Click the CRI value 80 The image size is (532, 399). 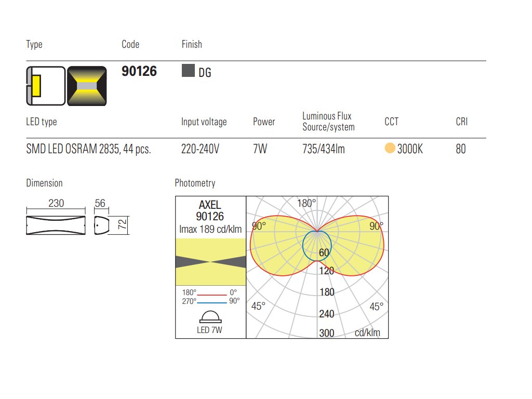[461, 149]
